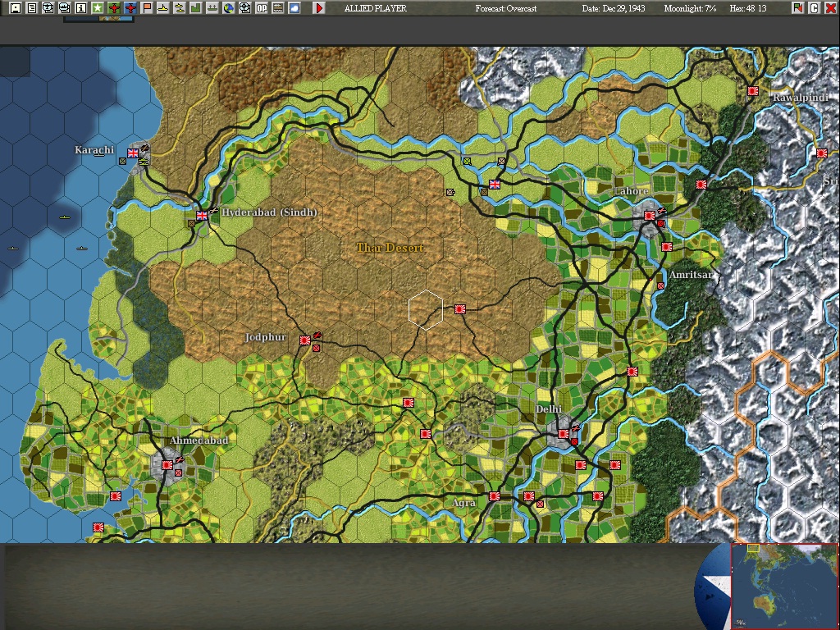Click the red plane on green background icon
Viewport: 840px width, 630px height.
(x=114, y=8)
